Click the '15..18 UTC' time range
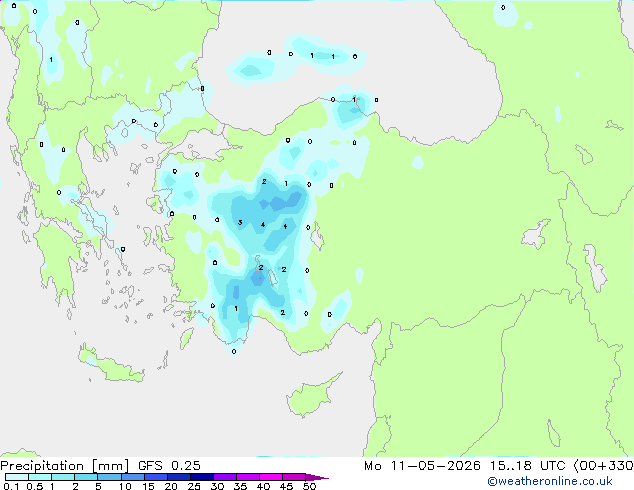 click(527, 466)
